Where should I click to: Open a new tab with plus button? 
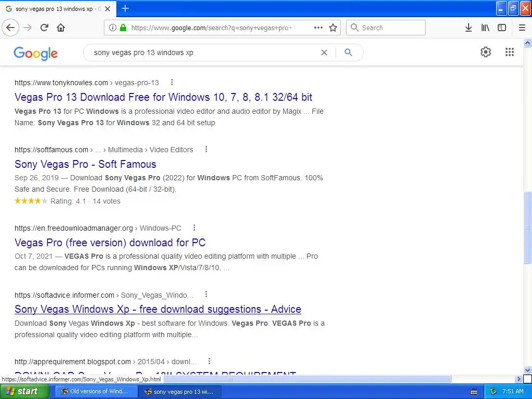125,8
